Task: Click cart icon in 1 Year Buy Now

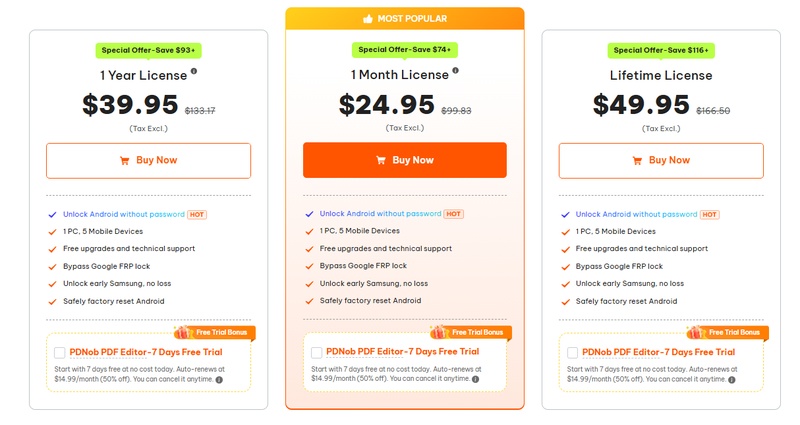Action: coord(124,161)
